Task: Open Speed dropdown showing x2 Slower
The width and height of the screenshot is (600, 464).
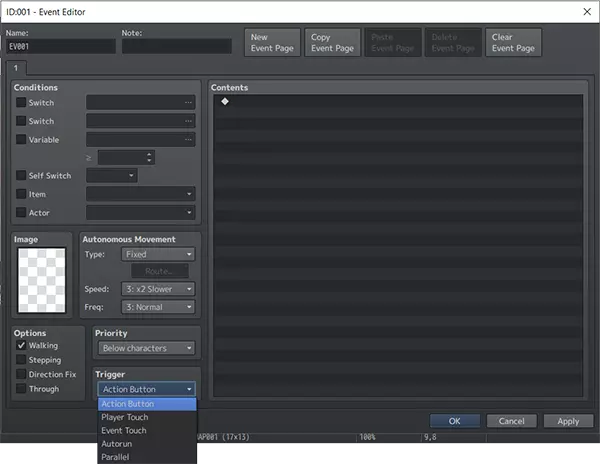Action: (158, 289)
